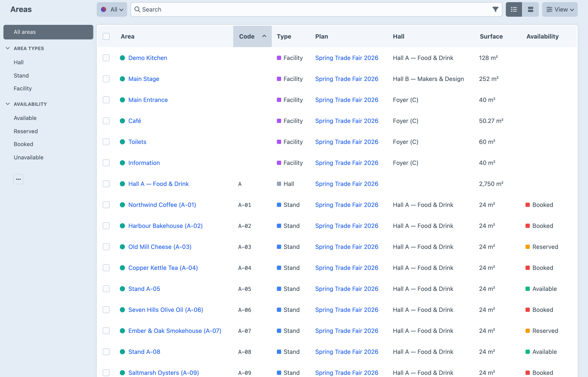Check the Information row checkbox
588x377 pixels.
(x=106, y=163)
